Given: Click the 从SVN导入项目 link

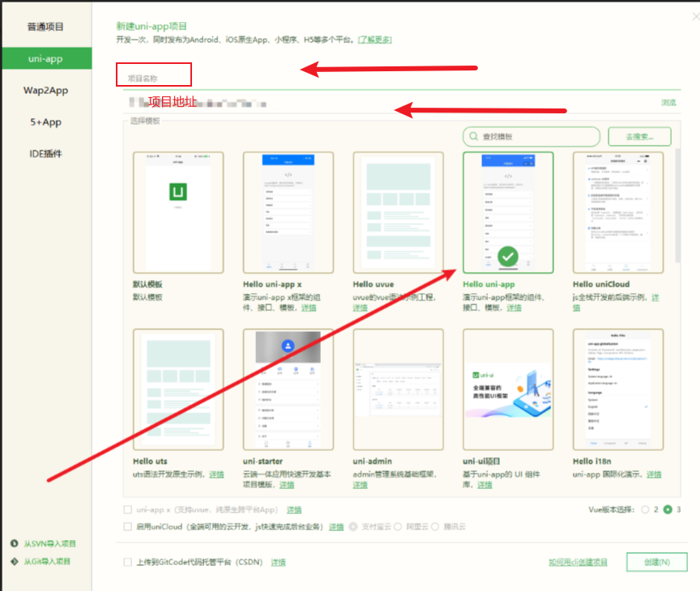Looking at the screenshot, I should tap(50, 544).
